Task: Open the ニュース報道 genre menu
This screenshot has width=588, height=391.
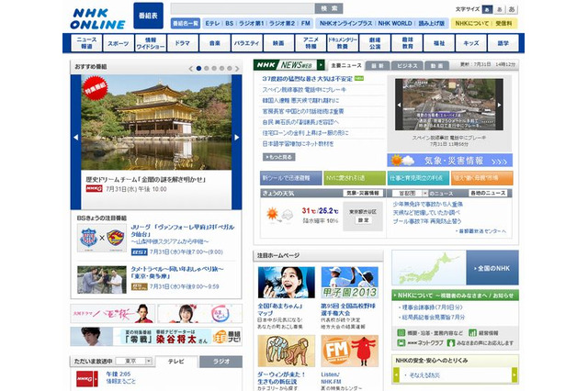Action: (x=86, y=43)
